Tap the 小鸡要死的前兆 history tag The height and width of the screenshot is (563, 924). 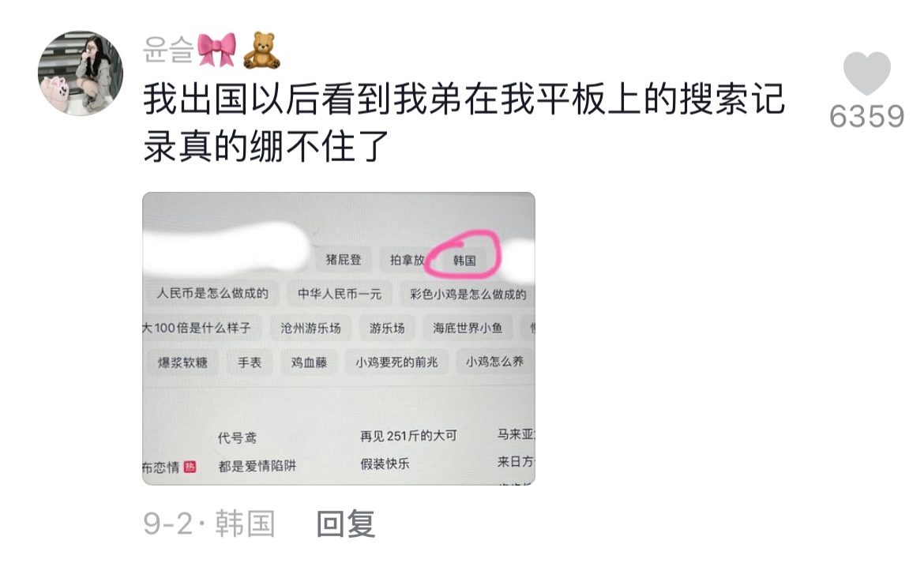(x=396, y=362)
